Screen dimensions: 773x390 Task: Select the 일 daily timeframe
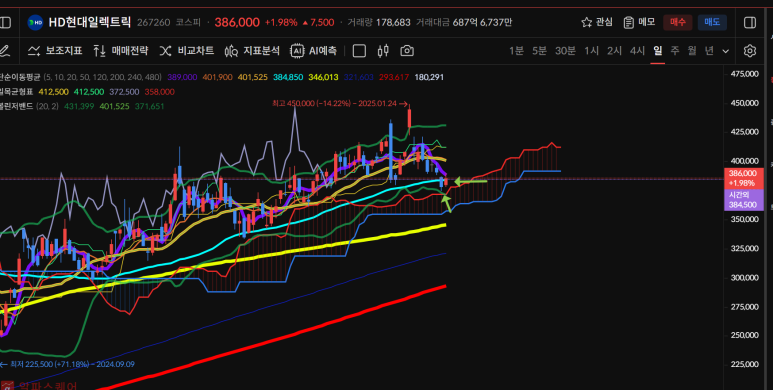tap(658, 50)
